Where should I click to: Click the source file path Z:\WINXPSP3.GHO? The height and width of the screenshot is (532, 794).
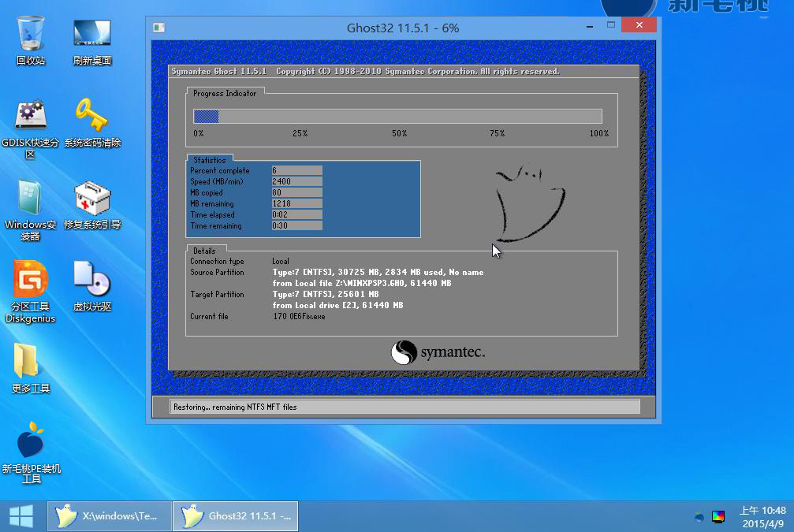pos(370,284)
